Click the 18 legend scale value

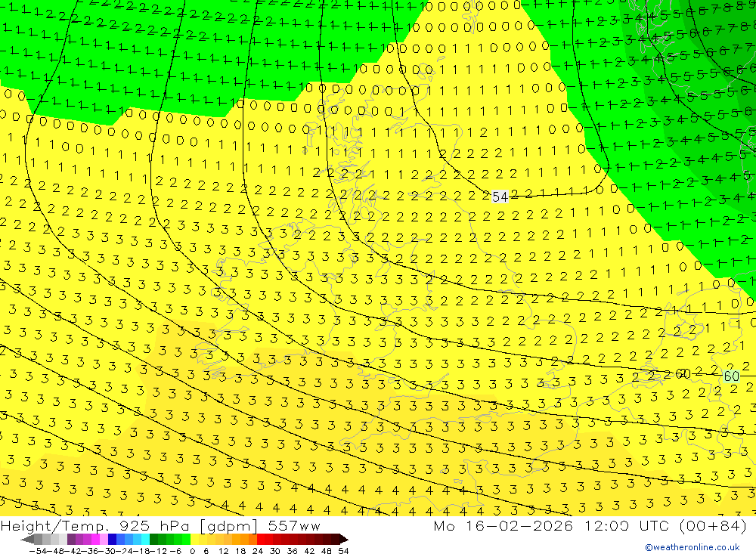pos(240,551)
